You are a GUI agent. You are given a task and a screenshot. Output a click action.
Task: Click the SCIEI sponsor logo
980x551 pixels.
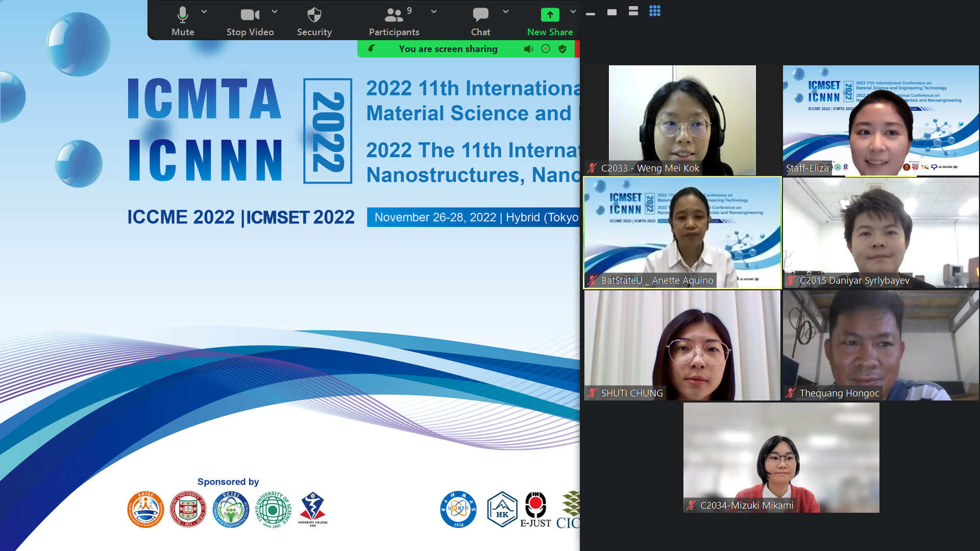(231, 509)
